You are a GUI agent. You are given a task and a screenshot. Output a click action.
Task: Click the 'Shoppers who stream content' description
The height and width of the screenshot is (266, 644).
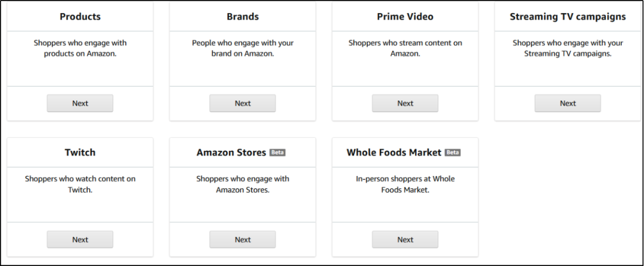click(405, 48)
